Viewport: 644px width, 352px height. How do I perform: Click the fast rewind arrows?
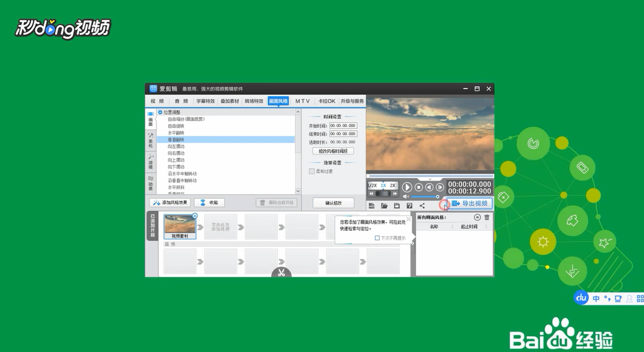371,193
